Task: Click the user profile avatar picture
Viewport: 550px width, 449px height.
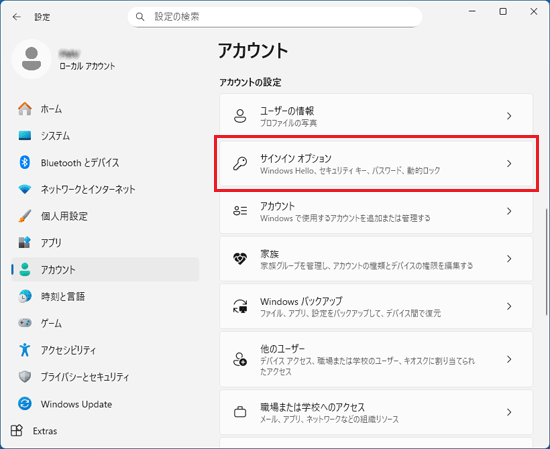Action: pos(32,59)
